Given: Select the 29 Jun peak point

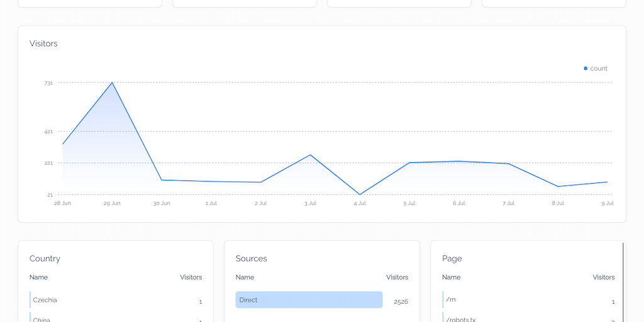Looking at the screenshot, I should point(112,82).
